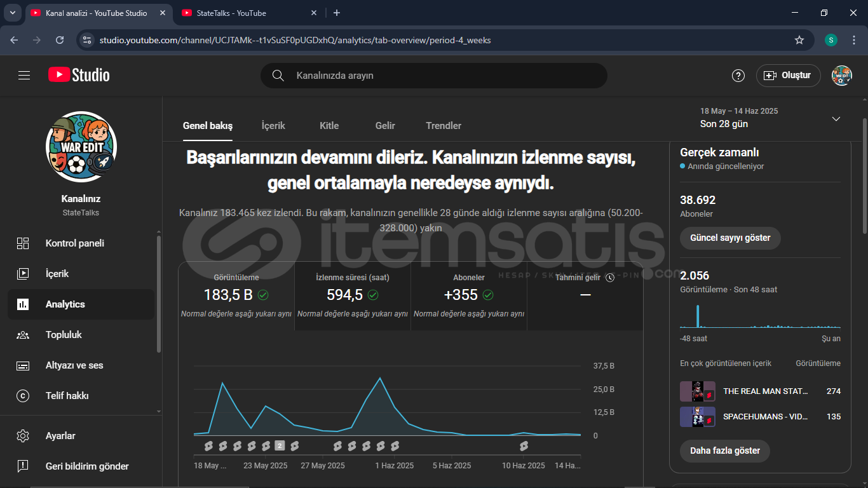Screen dimensions: 868x488
Task: Close the StateTalks - YouTube tab
Action: 315,13
